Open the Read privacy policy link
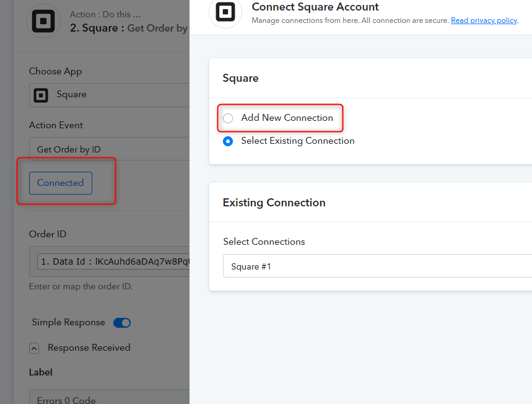 pos(484,20)
